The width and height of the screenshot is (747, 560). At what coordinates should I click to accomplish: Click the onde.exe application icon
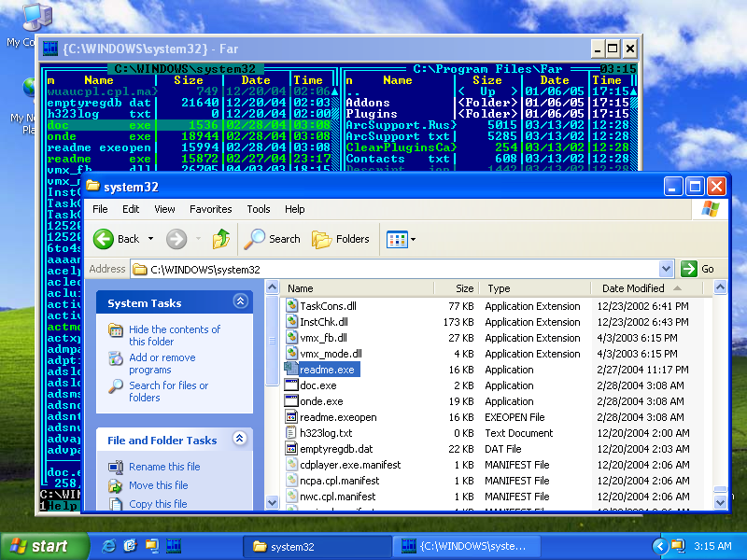291,401
